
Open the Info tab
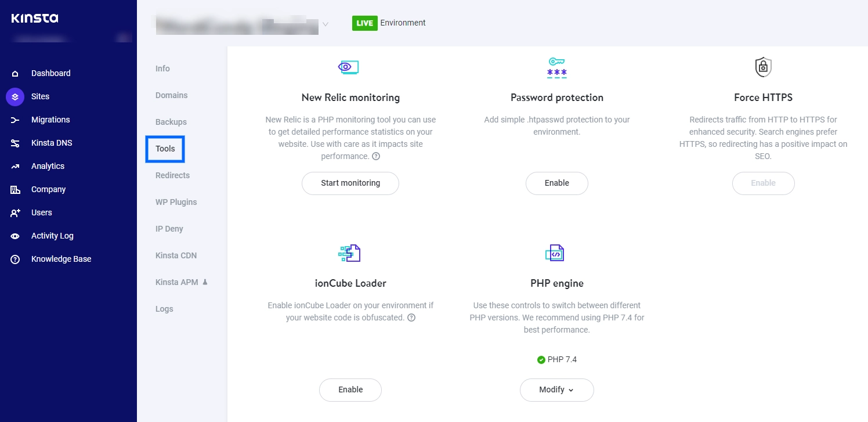(162, 68)
